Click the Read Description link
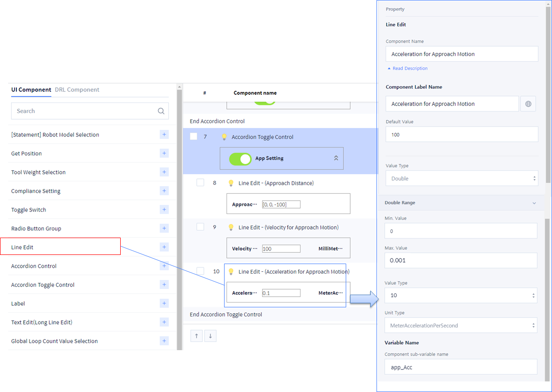The height and width of the screenshot is (392, 552). tap(410, 69)
